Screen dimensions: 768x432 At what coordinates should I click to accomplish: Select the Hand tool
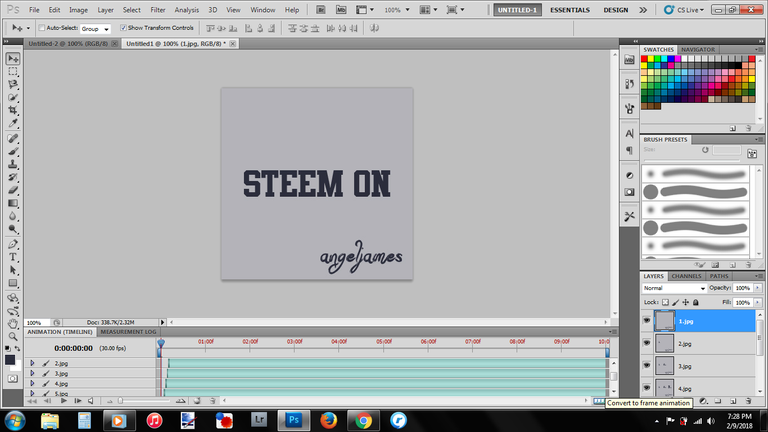tap(13, 323)
